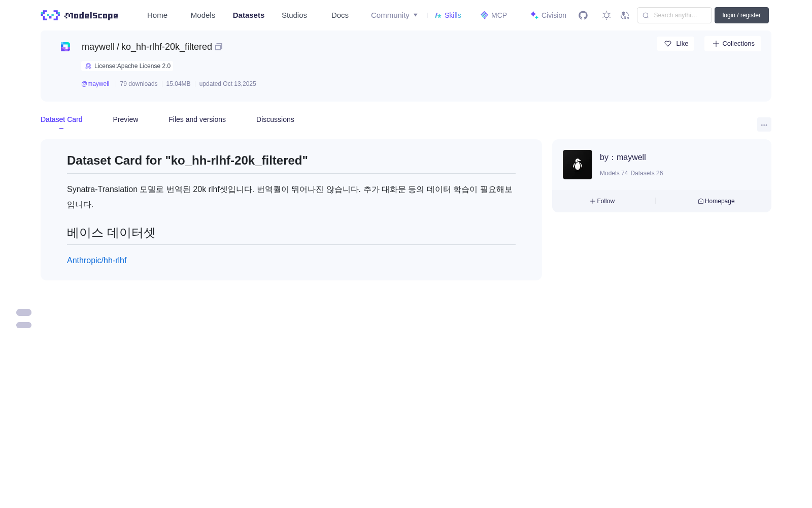Expand the Community dropdown
The image size is (812, 508).
coord(394,15)
